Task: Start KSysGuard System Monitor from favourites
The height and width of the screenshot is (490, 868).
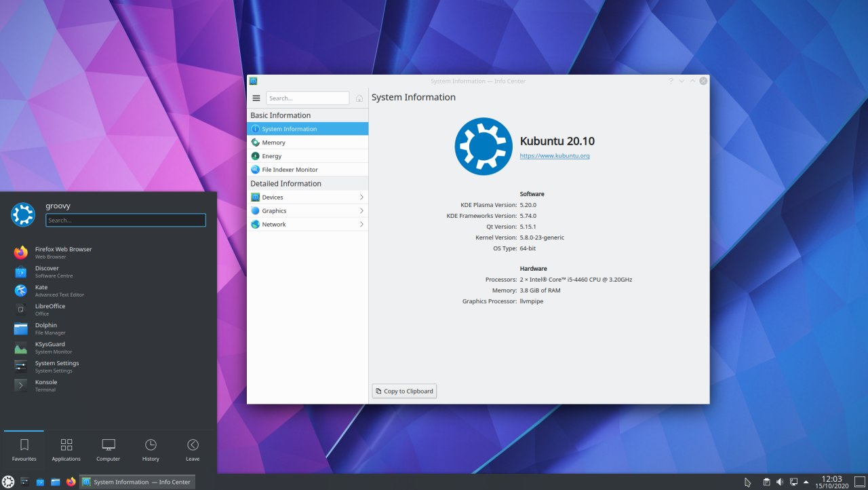Action: tap(108, 347)
